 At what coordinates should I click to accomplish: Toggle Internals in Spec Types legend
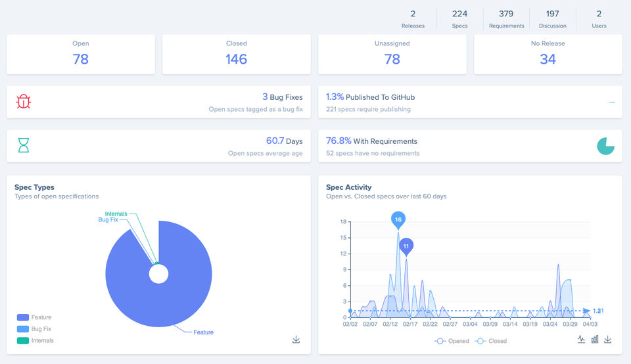[35, 340]
